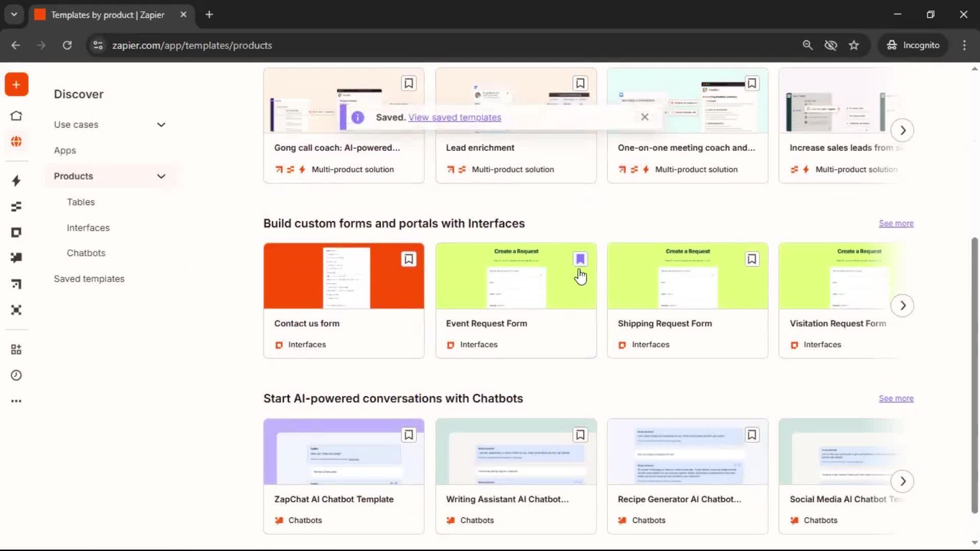This screenshot has height=551, width=980.
Task: Select Tables under Products
Action: point(81,202)
